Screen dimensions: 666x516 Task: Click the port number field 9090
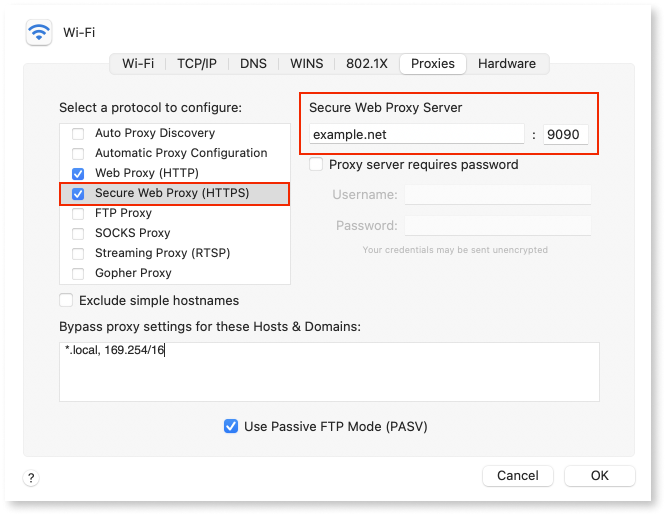click(x=565, y=134)
